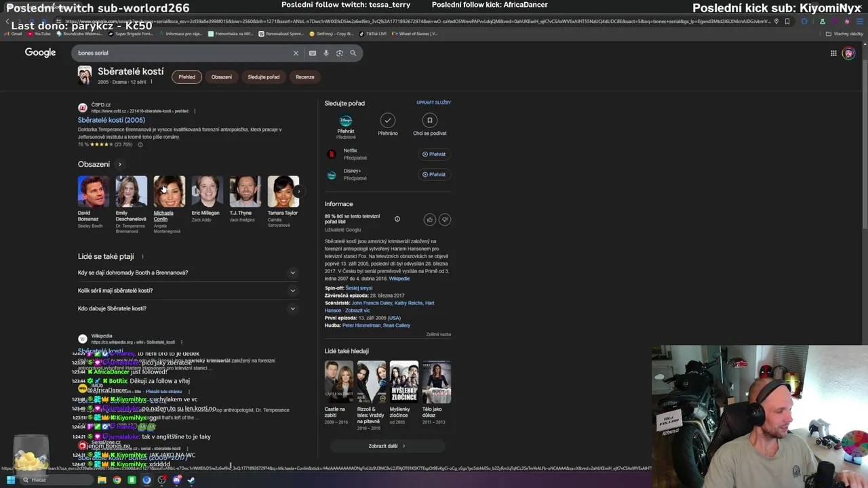Open Windows Start menu
This screenshot has width=868, height=488.
point(11,480)
